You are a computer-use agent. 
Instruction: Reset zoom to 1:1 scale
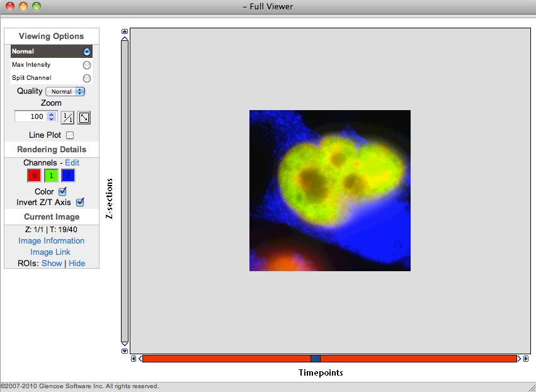click(67, 117)
